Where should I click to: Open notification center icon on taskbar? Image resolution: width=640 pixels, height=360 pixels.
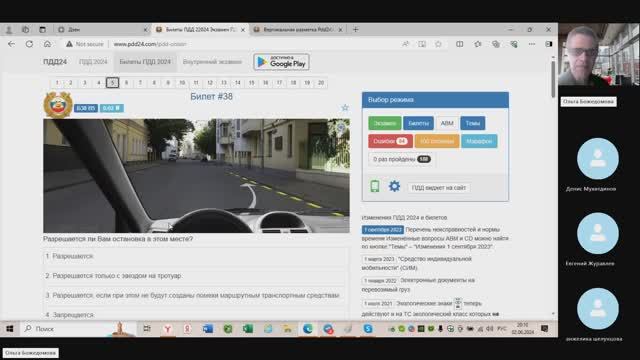pos(544,329)
